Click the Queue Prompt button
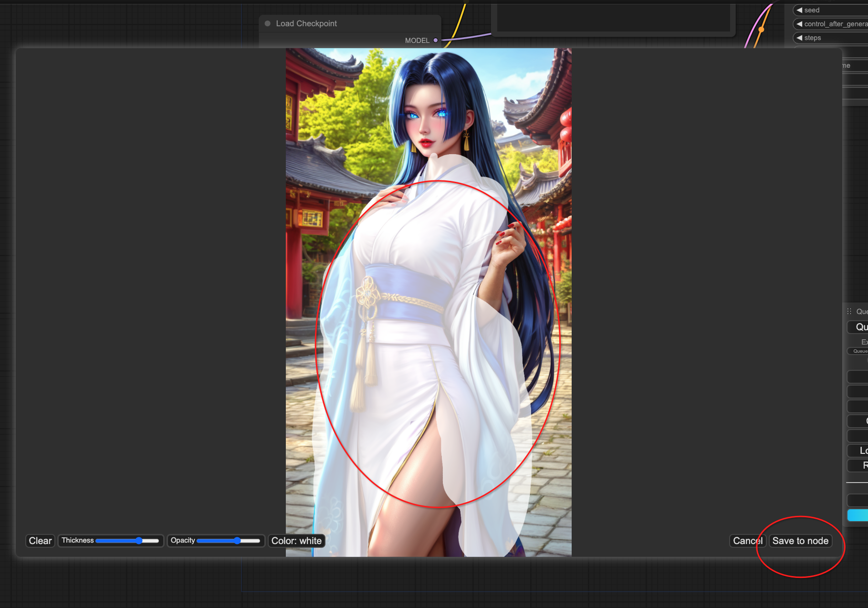This screenshot has height=608, width=868. (860, 327)
